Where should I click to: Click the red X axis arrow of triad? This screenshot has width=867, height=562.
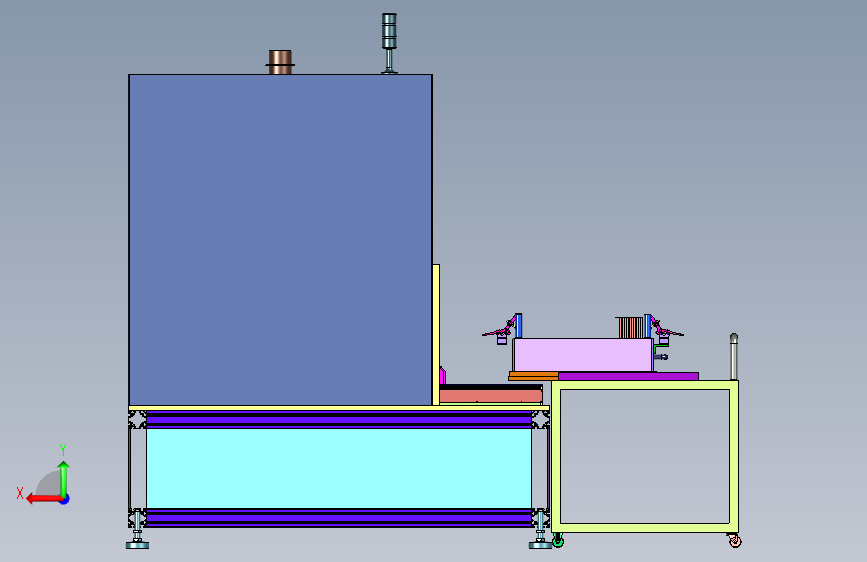click(43, 499)
